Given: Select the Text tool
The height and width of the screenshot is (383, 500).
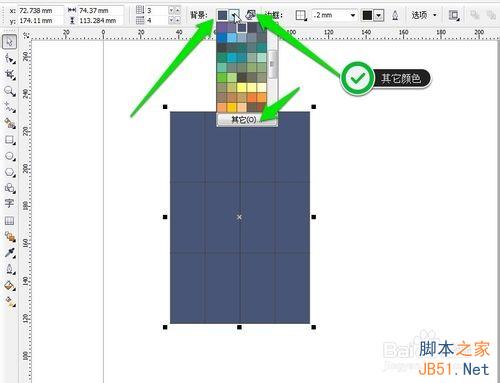Looking at the screenshot, I should [9, 203].
